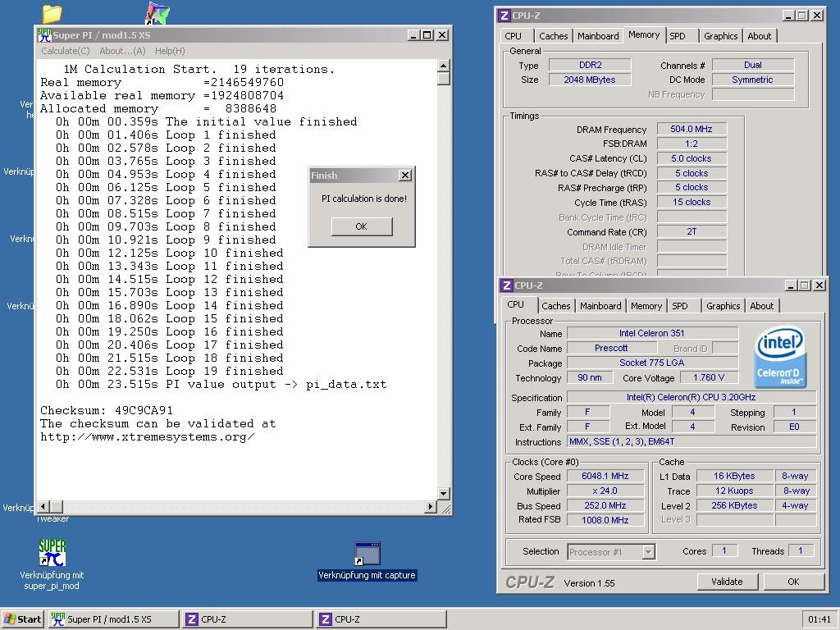
Task: Open Graphics tab in the upper CPU-Z window
Action: tap(720, 36)
